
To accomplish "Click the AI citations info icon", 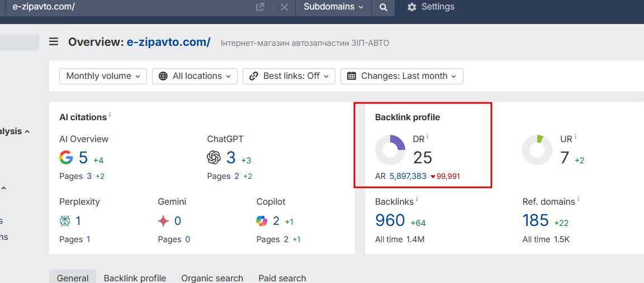I will (x=110, y=115).
